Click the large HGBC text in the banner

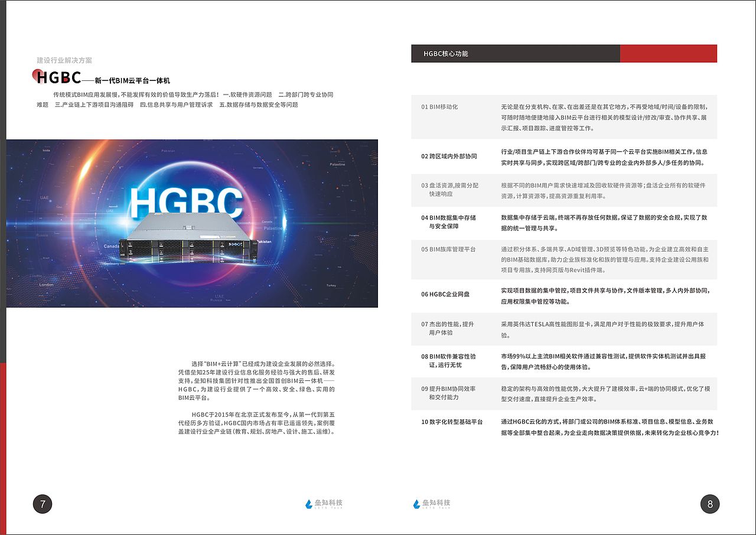tap(187, 203)
